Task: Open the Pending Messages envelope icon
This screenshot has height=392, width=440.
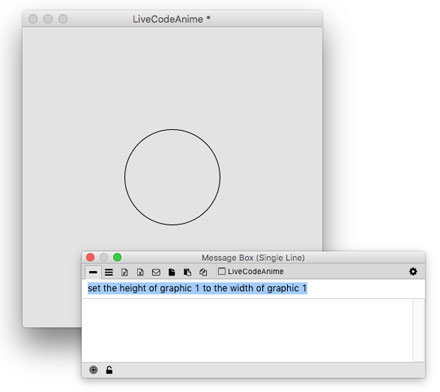Action: click(x=156, y=272)
